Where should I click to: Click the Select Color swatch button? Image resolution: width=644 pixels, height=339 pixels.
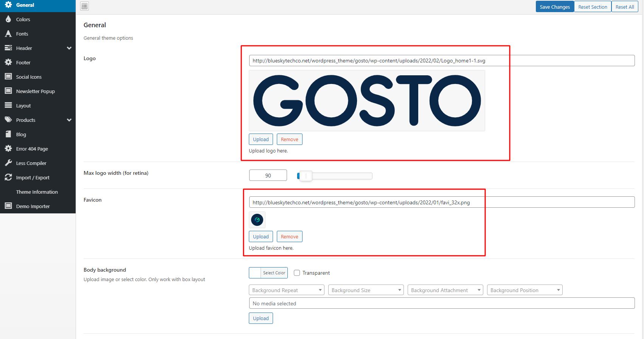[x=268, y=273]
